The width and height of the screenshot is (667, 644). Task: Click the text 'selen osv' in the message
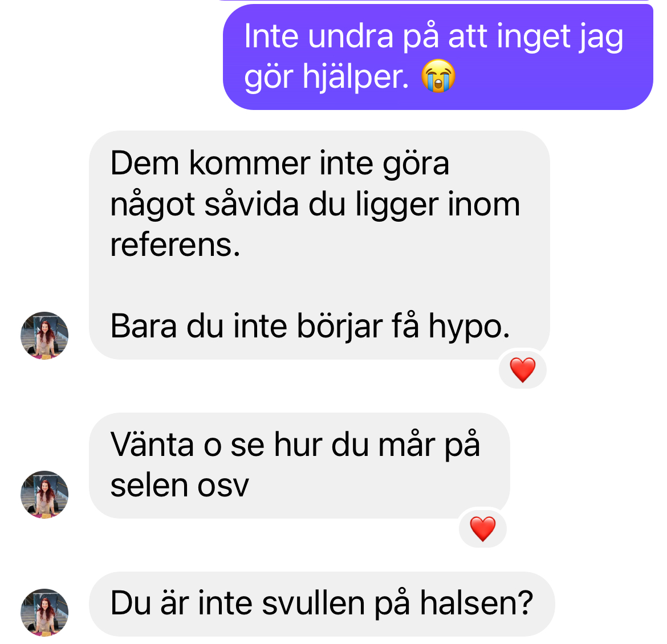(x=180, y=486)
